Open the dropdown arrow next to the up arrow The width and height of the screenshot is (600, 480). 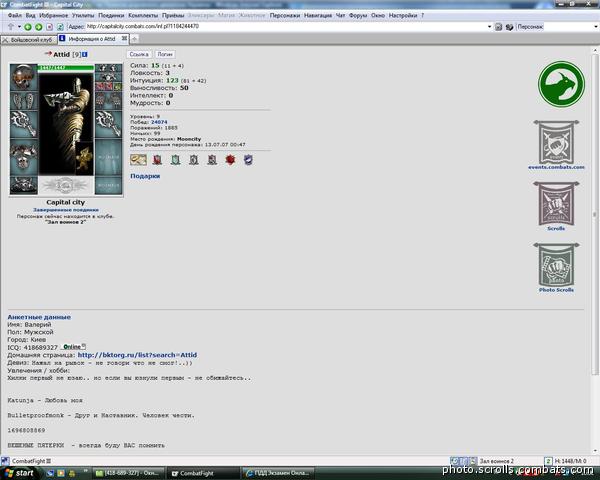coord(19,27)
